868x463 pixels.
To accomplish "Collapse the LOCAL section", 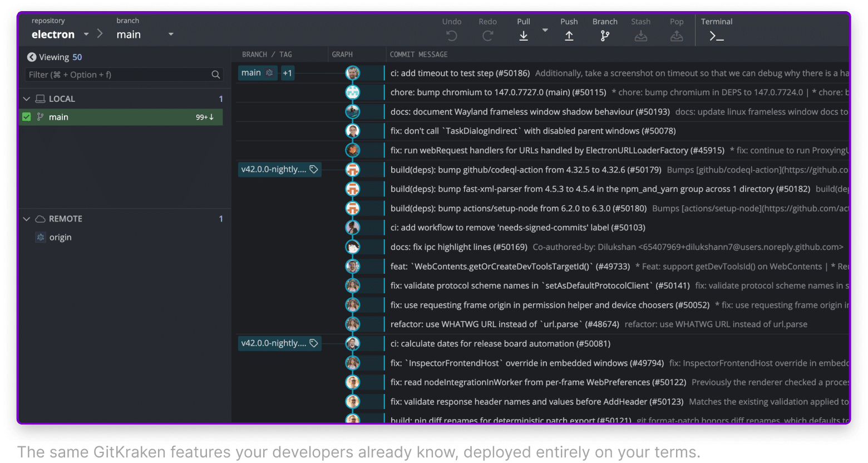I will (x=26, y=99).
